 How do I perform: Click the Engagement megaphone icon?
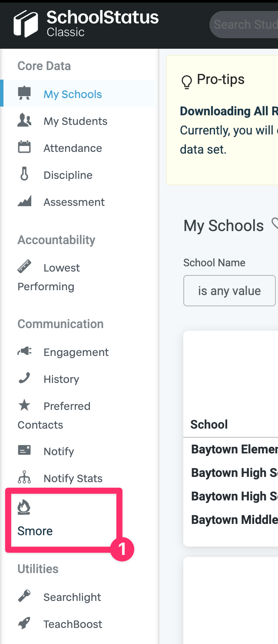click(24, 351)
